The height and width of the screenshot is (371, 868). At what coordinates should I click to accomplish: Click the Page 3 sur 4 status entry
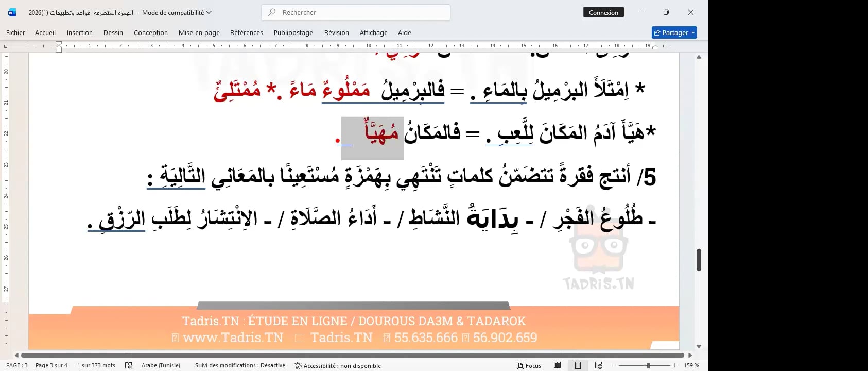click(51, 365)
